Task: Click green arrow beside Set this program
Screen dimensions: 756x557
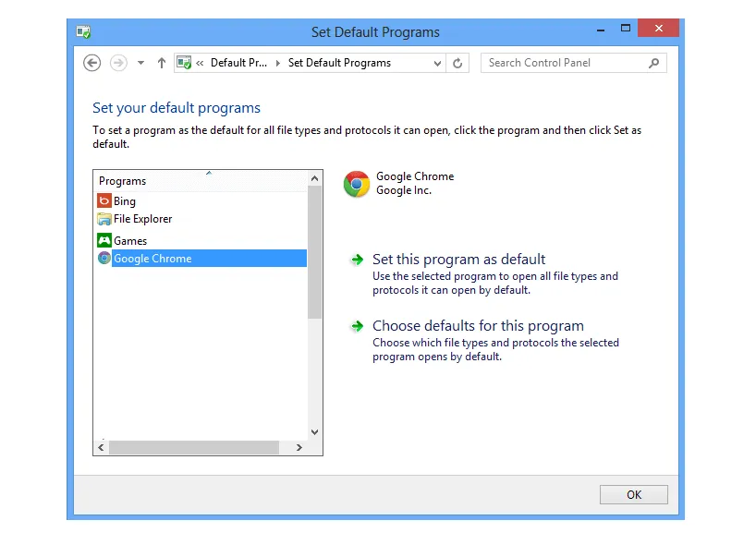Action: click(x=358, y=260)
